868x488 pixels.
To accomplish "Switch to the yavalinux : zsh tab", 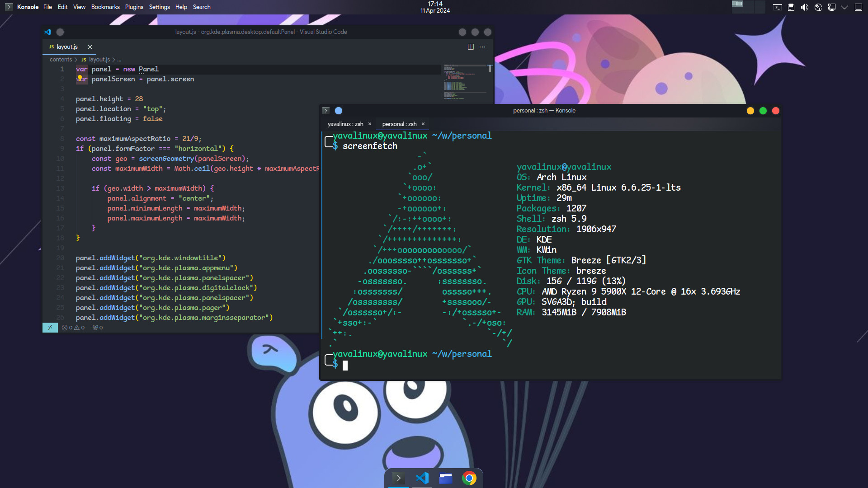I will (x=345, y=124).
